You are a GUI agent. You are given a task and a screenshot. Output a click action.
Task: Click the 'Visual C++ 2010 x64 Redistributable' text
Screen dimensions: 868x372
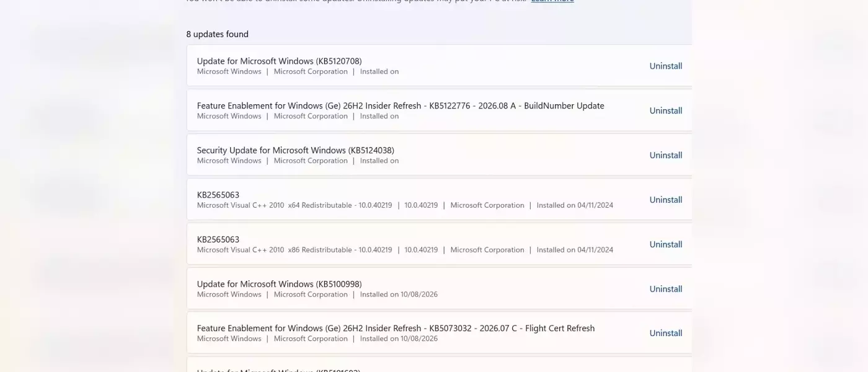tap(294, 205)
